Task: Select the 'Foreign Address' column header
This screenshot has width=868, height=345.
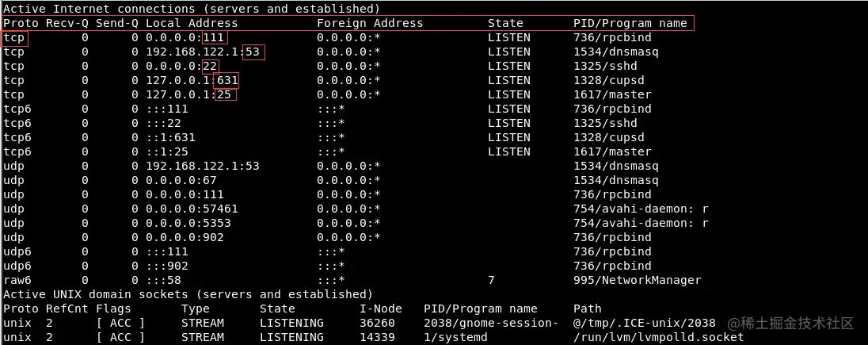Action: pyautogui.click(x=370, y=23)
